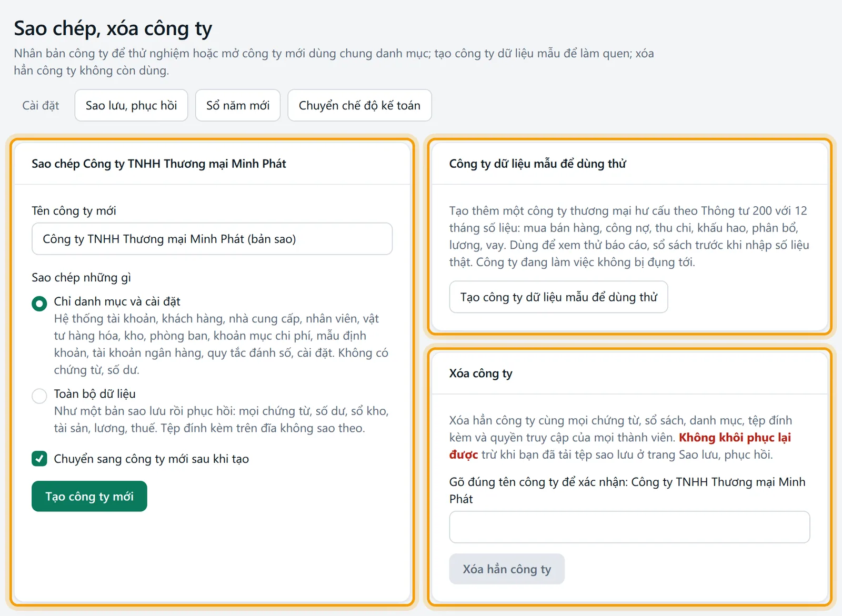Click the Xóa công ty card heading

[x=480, y=373]
